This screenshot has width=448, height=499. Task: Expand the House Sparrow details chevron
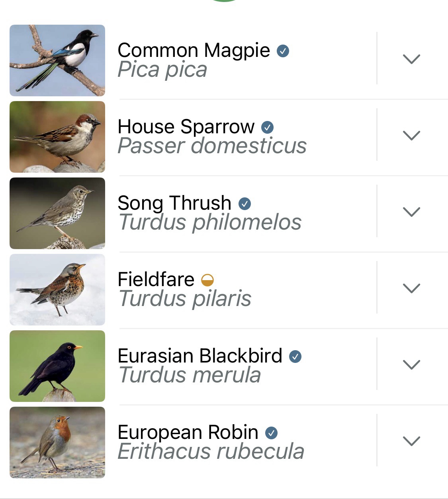pyautogui.click(x=411, y=135)
